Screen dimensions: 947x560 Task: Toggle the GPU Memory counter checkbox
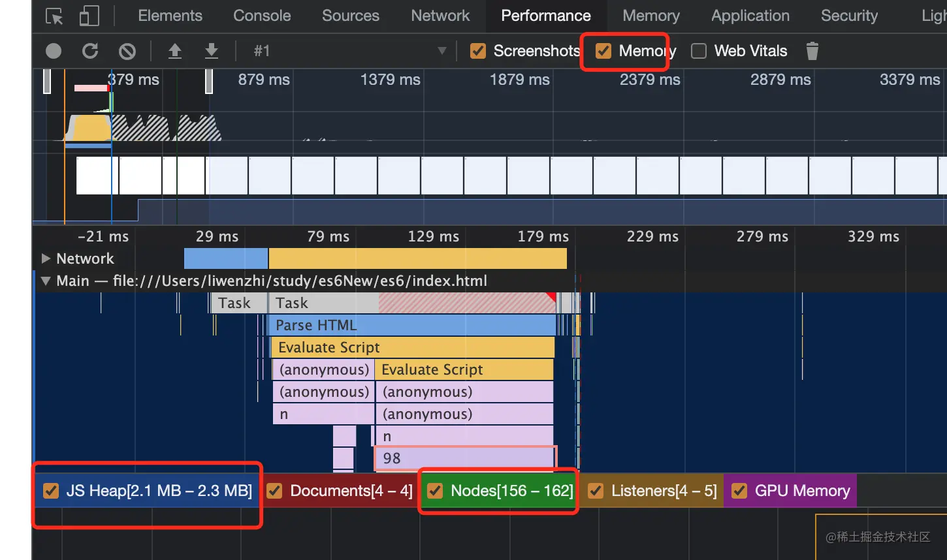click(739, 491)
